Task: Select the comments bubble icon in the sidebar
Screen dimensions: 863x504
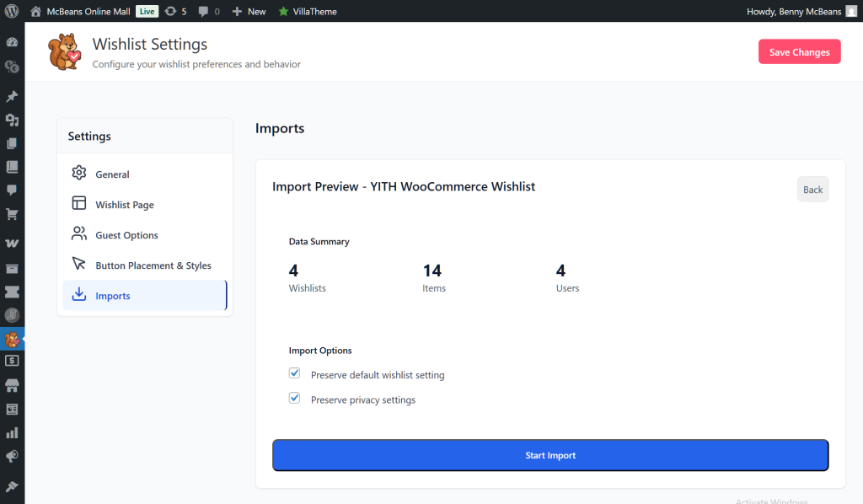Action: click(x=12, y=191)
